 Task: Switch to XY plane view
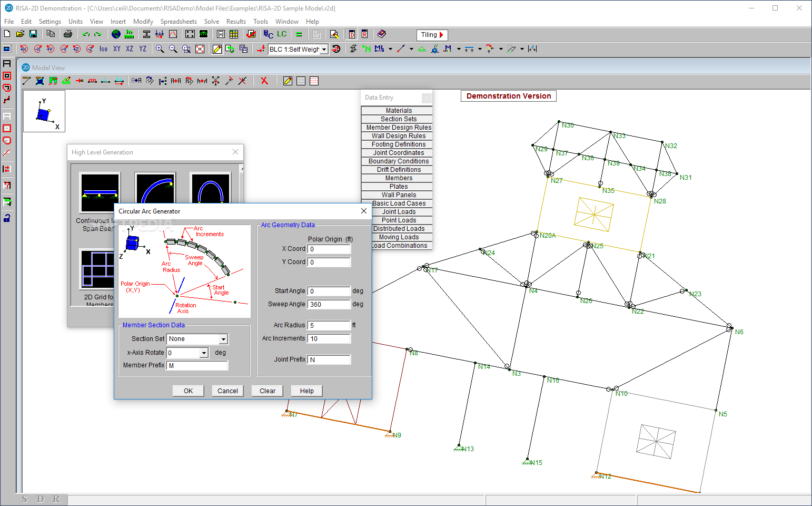(116, 48)
